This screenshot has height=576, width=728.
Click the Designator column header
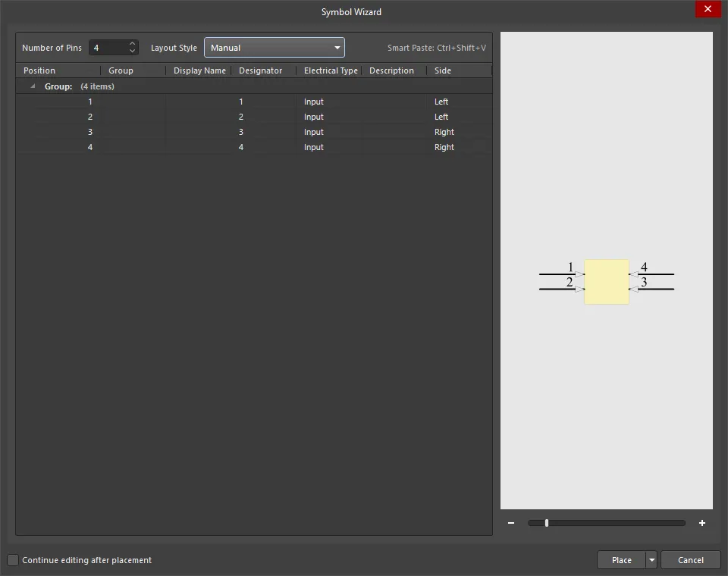(x=261, y=70)
